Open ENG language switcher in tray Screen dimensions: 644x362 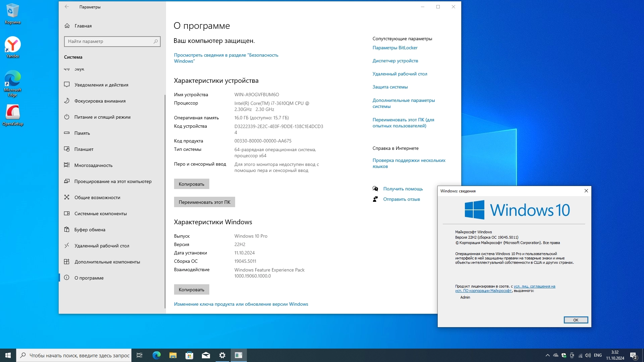(x=598, y=355)
